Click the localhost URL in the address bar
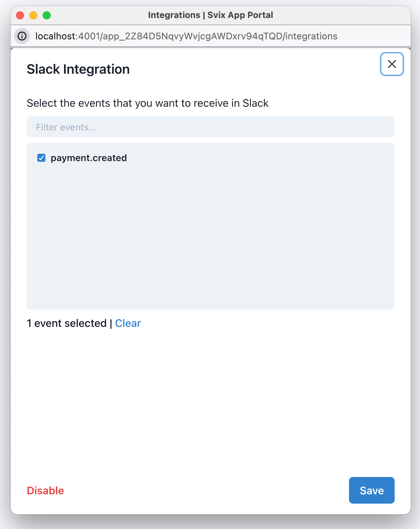This screenshot has width=420, height=529. point(56,36)
